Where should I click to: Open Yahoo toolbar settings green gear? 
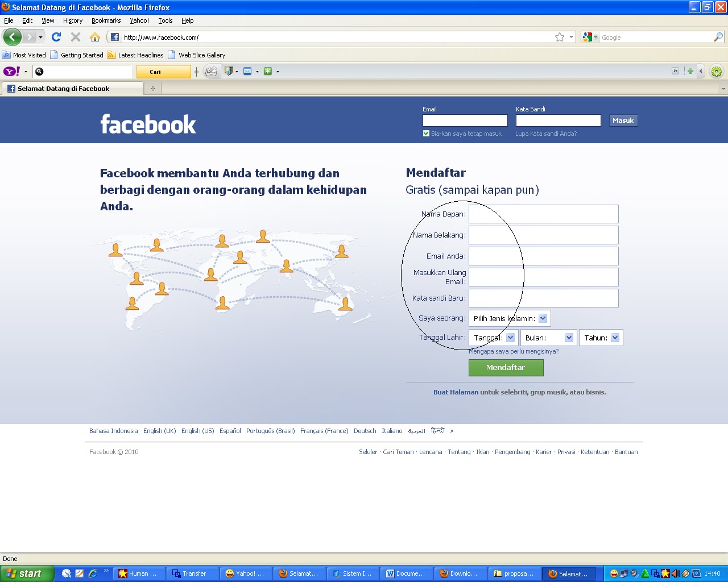[717, 72]
